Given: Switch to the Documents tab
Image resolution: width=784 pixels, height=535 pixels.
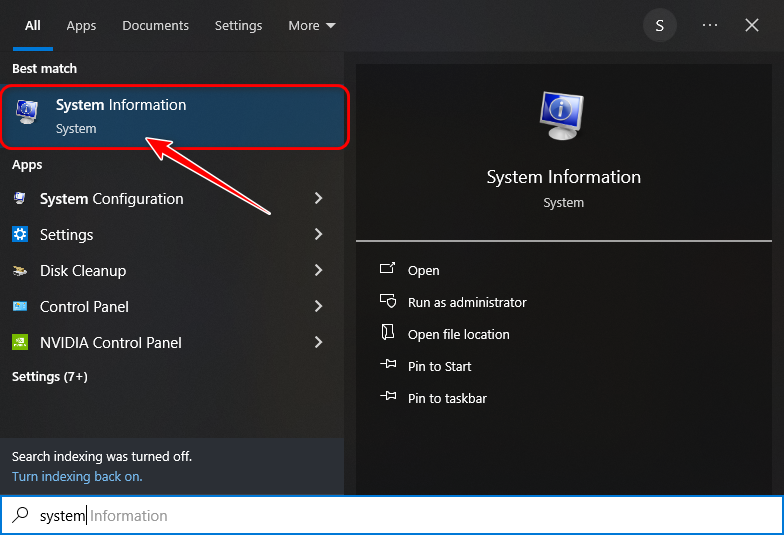Looking at the screenshot, I should (x=155, y=26).
